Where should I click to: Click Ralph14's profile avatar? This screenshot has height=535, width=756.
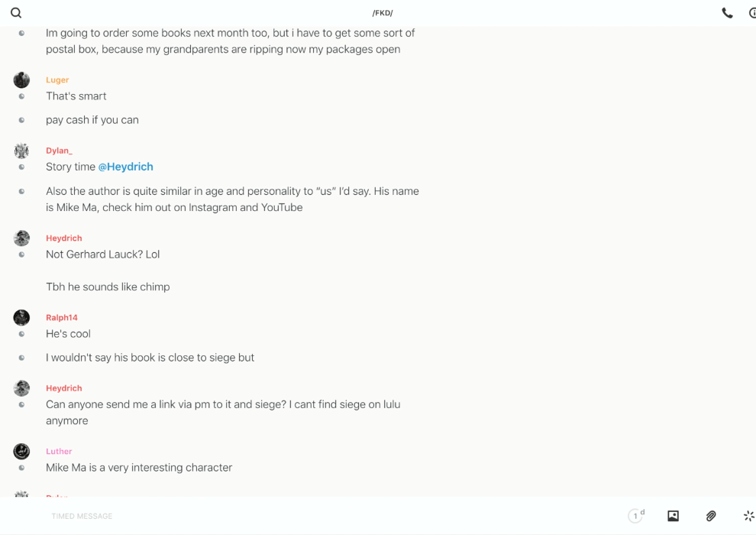point(21,317)
